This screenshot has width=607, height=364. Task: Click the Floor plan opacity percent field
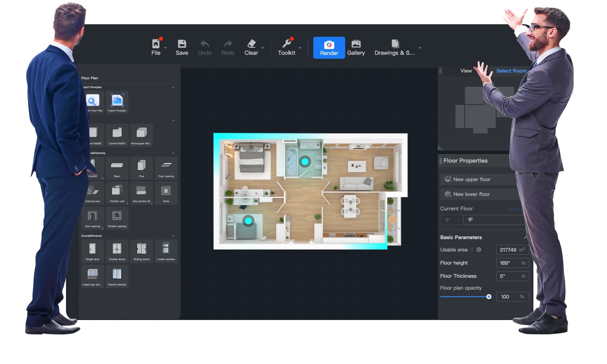coord(513,297)
